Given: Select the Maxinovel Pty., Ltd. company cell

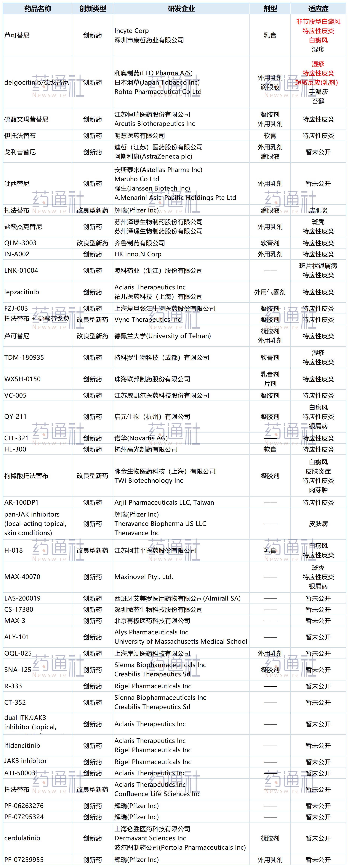Looking at the screenshot, I should point(144,577).
